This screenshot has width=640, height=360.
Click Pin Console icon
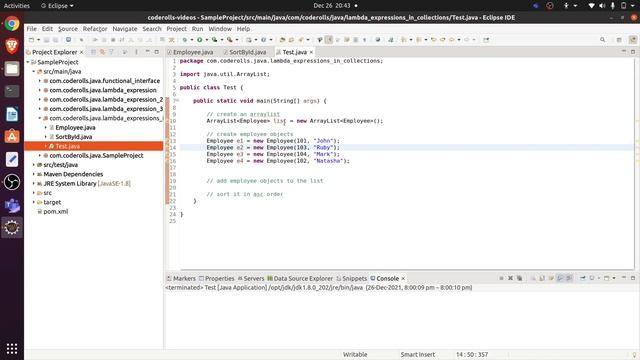(x=583, y=278)
